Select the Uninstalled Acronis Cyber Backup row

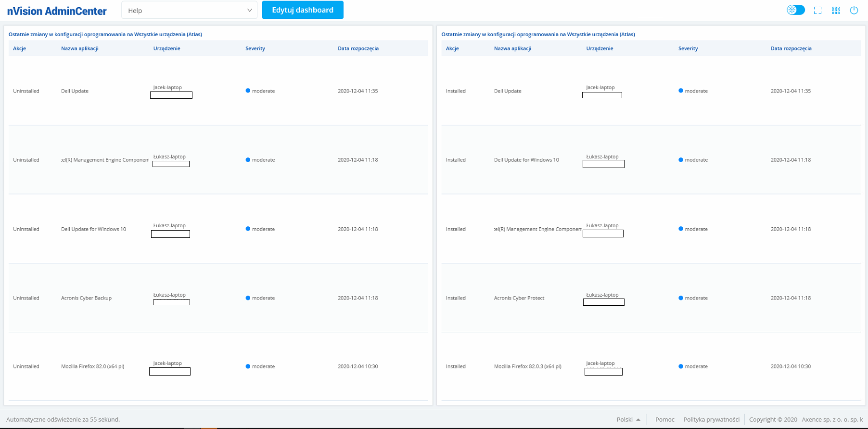[86, 298]
